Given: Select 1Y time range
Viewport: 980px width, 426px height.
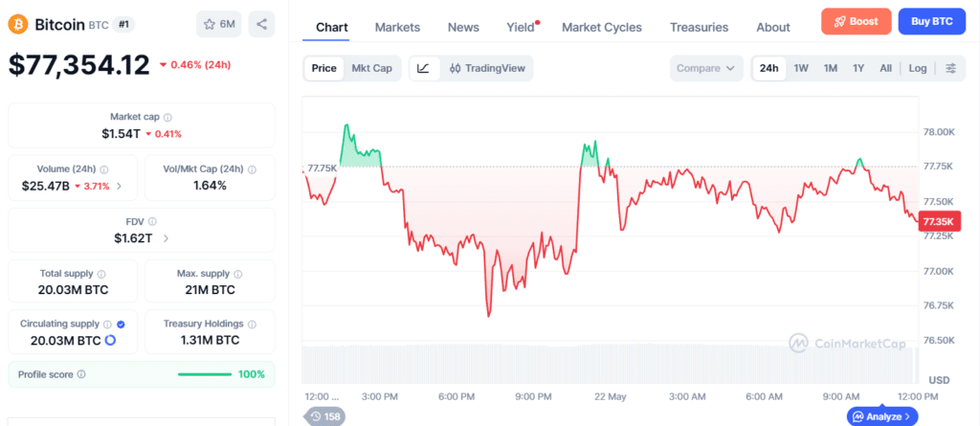Looking at the screenshot, I should coord(858,68).
